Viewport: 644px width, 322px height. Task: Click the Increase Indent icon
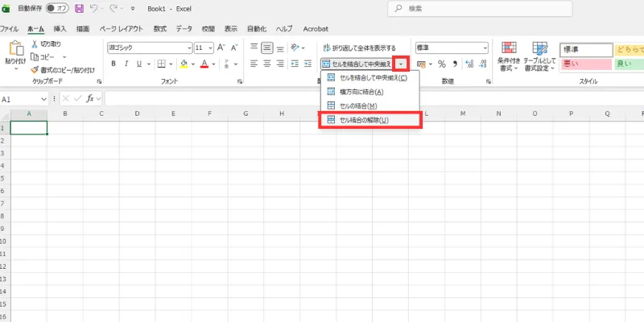point(308,64)
